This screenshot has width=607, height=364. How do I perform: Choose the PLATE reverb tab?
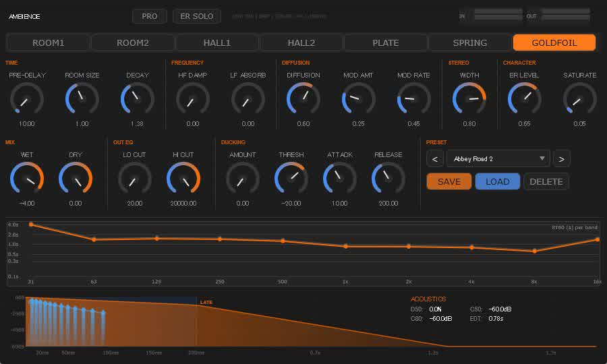click(x=386, y=42)
